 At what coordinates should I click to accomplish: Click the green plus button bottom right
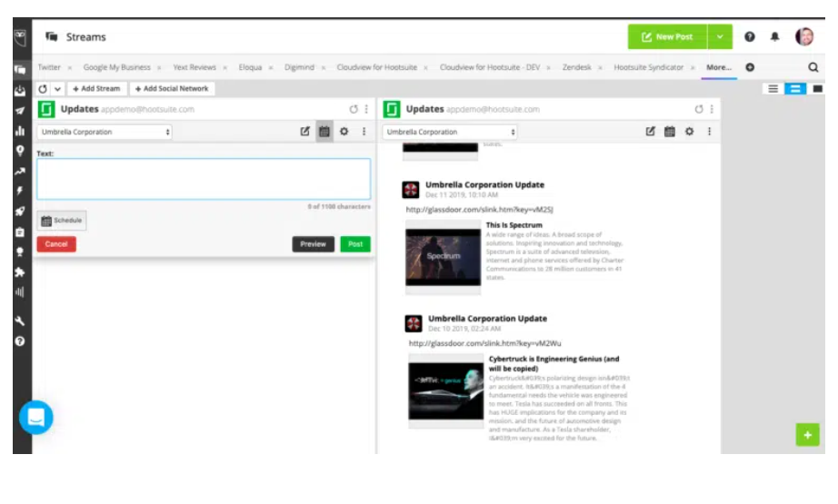[x=807, y=435]
